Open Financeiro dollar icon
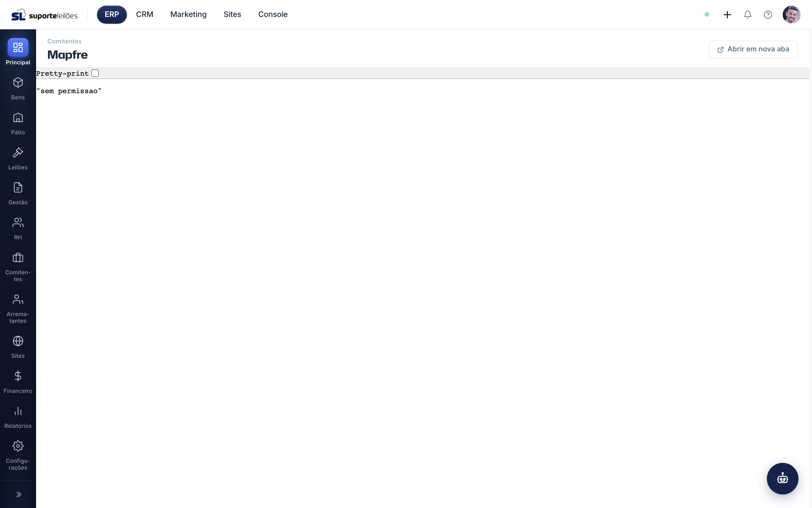 tap(18, 376)
